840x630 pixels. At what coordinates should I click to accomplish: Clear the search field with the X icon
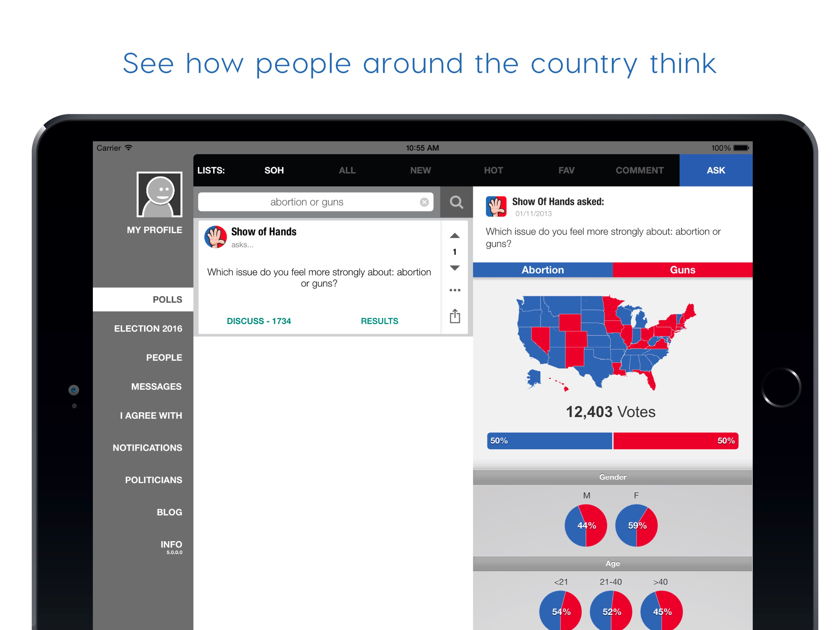(424, 202)
